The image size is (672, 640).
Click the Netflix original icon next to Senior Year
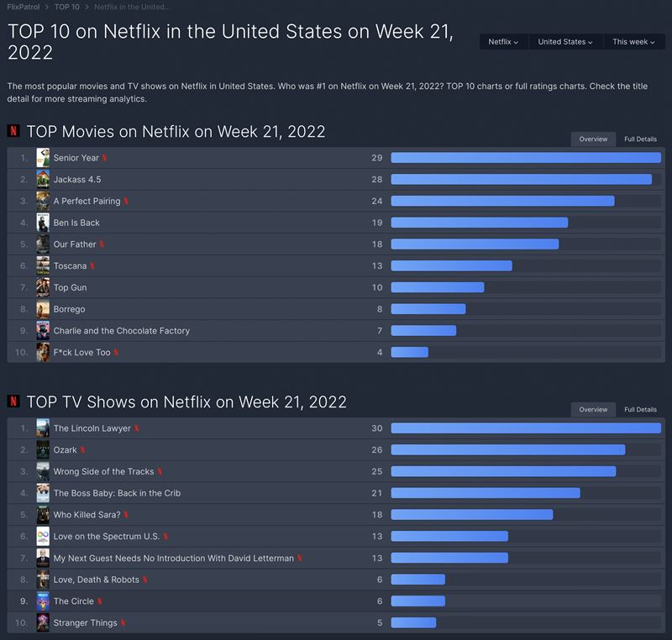pyautogui.click(x=105, y=158)
